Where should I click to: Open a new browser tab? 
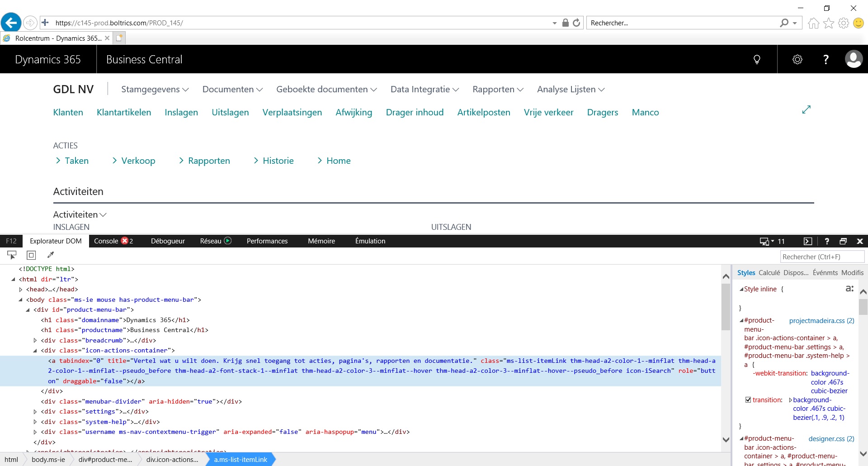click(x=119, y=38)
